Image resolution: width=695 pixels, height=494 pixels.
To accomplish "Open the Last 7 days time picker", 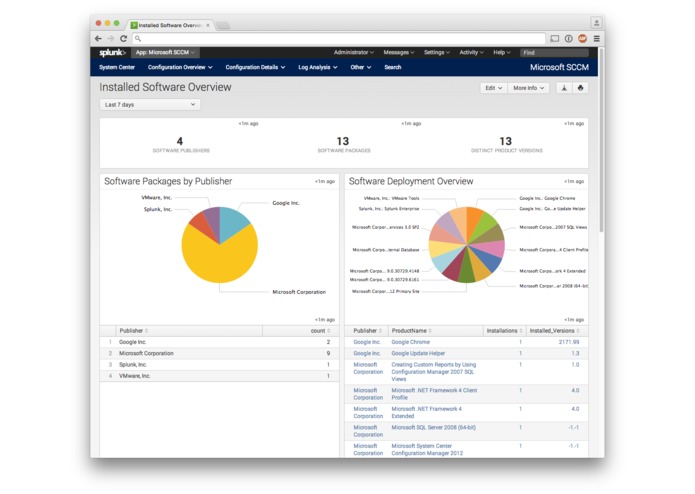I will (x=150, y=105).
